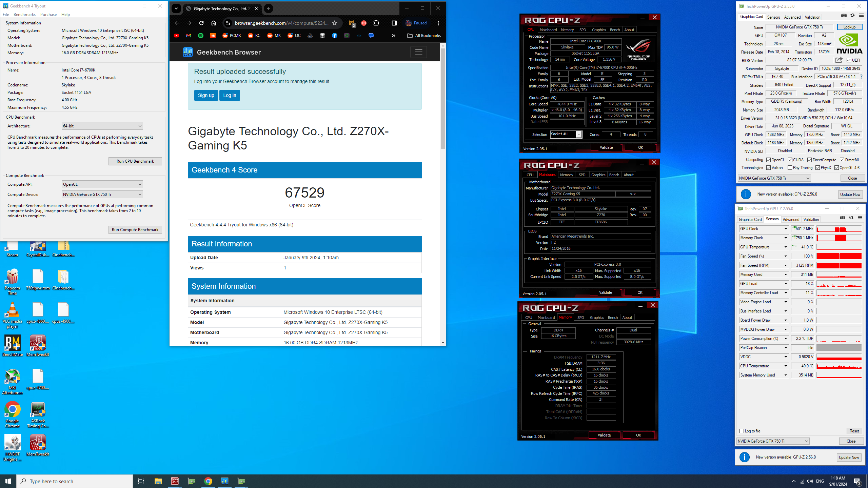Open Task View on taskbar
Image resolution: width=868 pixels, height=488 pixels.
tap(141, 481)
